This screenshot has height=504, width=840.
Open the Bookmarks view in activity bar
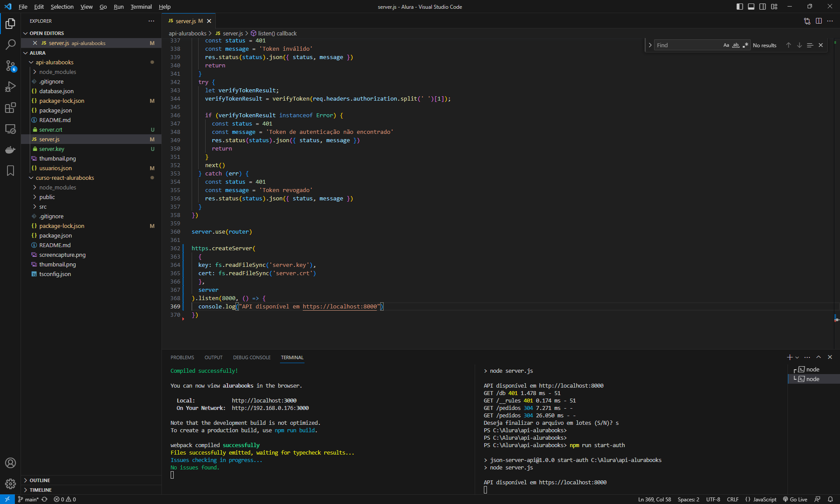[x=10, y=171]
